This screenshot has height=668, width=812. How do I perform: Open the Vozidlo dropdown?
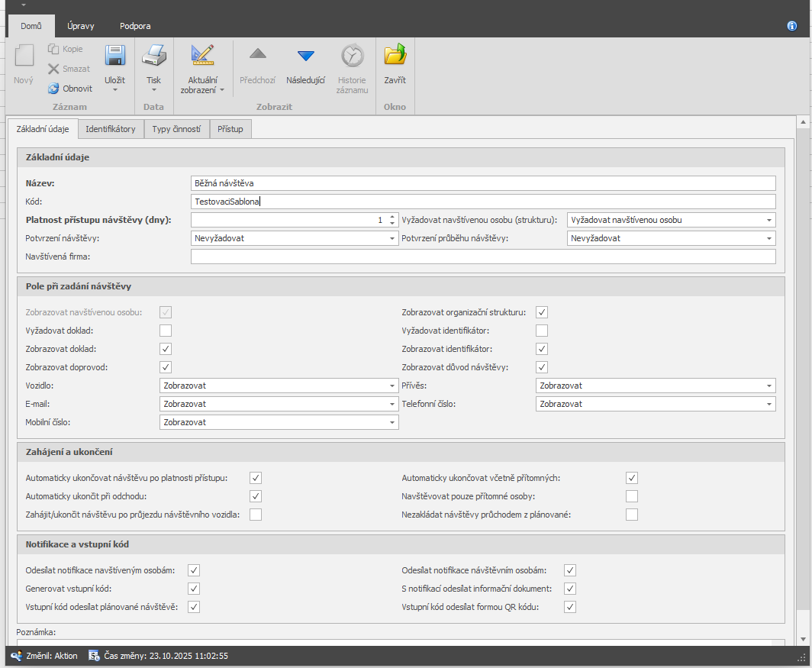pos(392,386)
